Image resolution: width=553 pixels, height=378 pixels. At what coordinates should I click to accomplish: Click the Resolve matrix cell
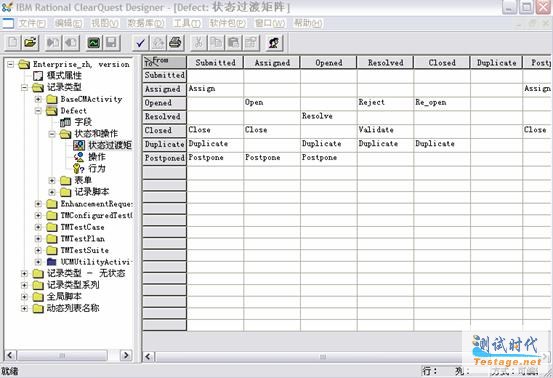tap(329, 116)
